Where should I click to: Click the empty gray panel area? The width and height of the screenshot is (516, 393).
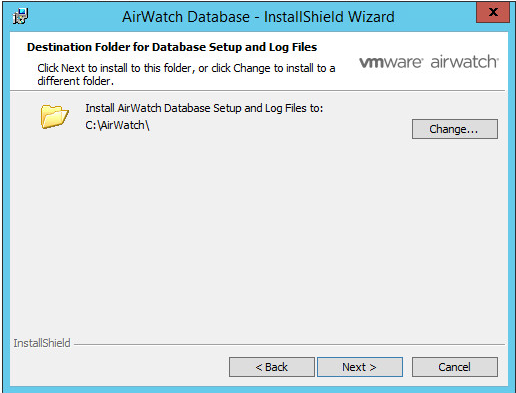[x=257, y=233]
